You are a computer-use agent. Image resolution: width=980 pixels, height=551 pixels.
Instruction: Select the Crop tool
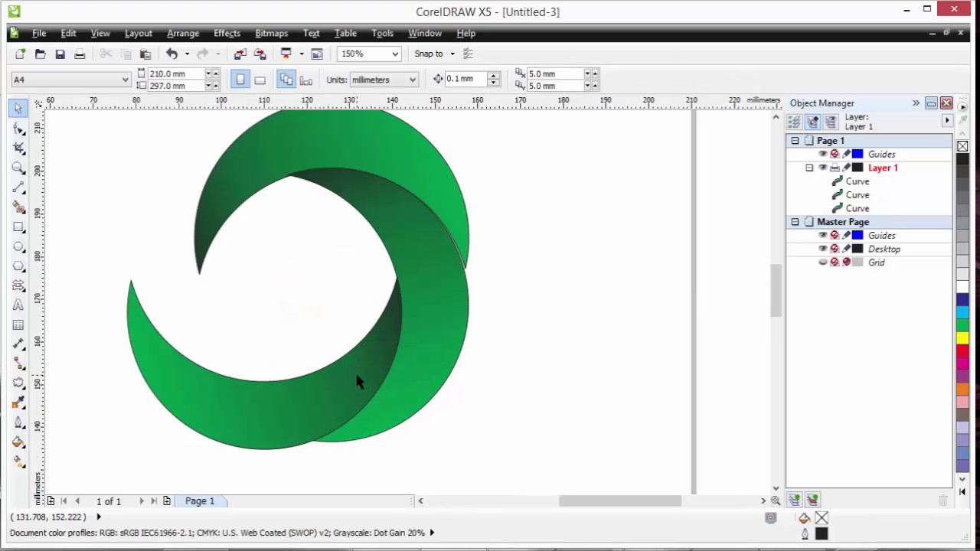(18, 148)
